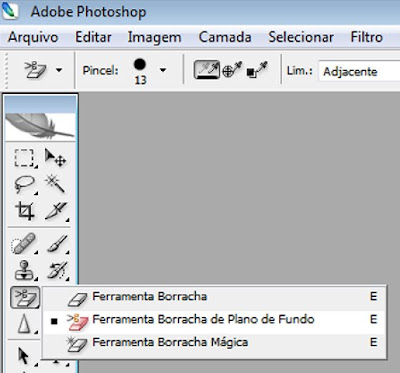Open the Lim. Adjacente dropdown
This screenshot has width=400, height=373.
[x=359, y=71]
